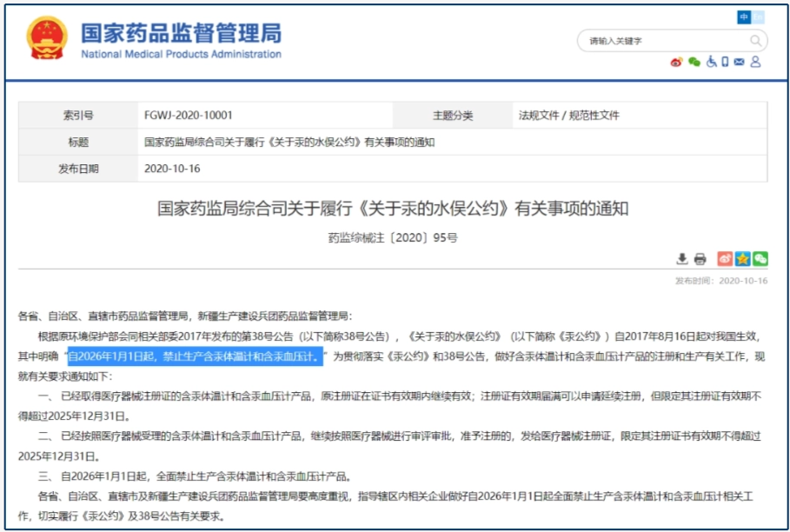Click the highlighted 自2026年1月1日起 sentence
The height and width of the screenshot is (532, 790).
coord(196,357)
